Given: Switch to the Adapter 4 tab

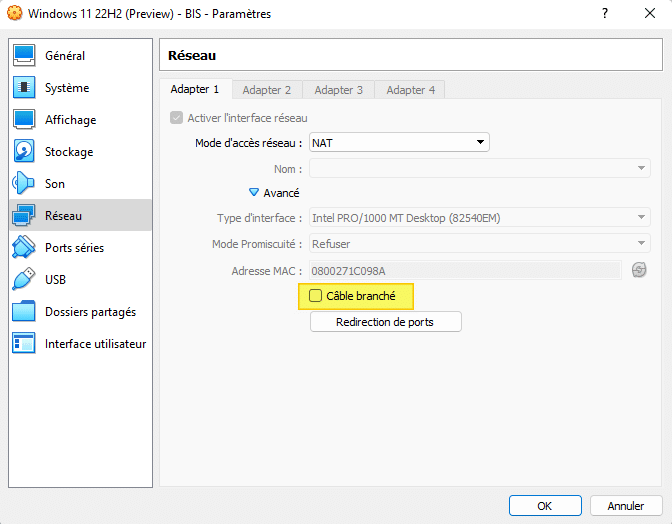Looking at the screenshot, I should tap(410, 90).
